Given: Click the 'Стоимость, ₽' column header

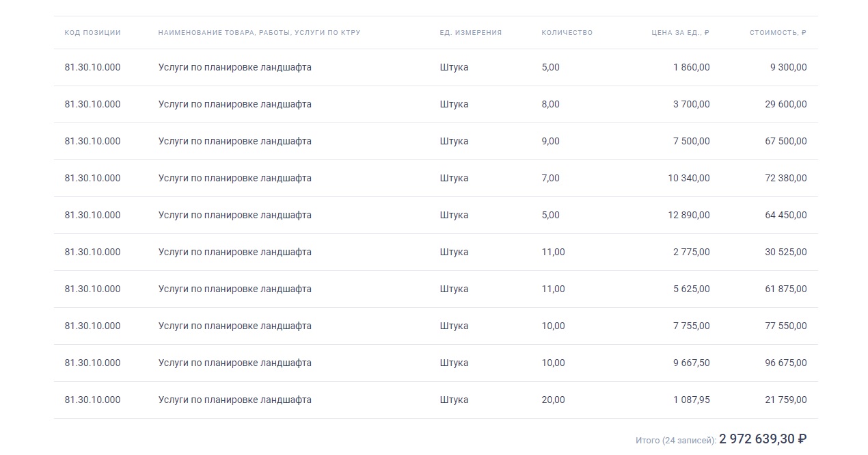Looking at the screenshot, I should tap(778, 33).
